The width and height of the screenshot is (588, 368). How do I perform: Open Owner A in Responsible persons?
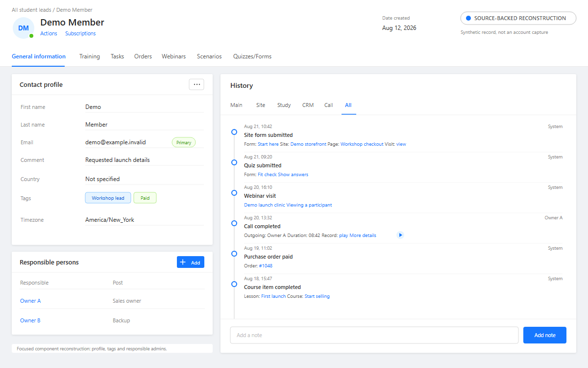pyautogui.click(x=30, y=301)
